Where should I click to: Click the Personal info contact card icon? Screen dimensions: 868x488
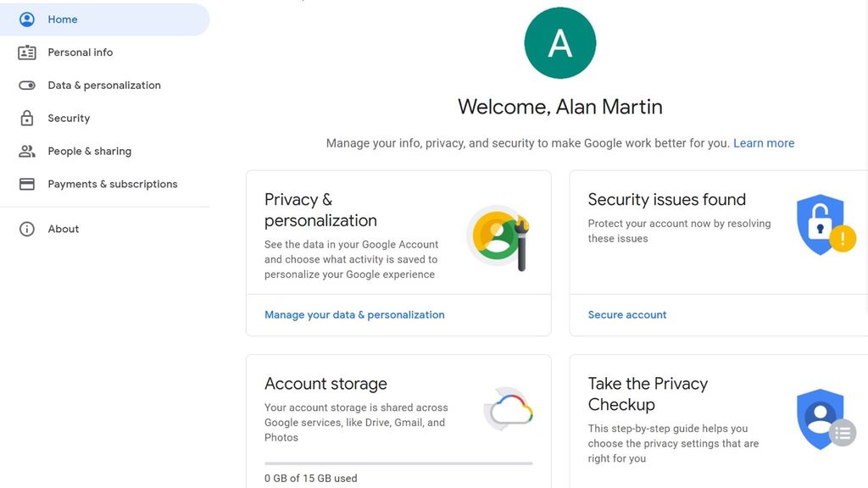tap(27, 52)
